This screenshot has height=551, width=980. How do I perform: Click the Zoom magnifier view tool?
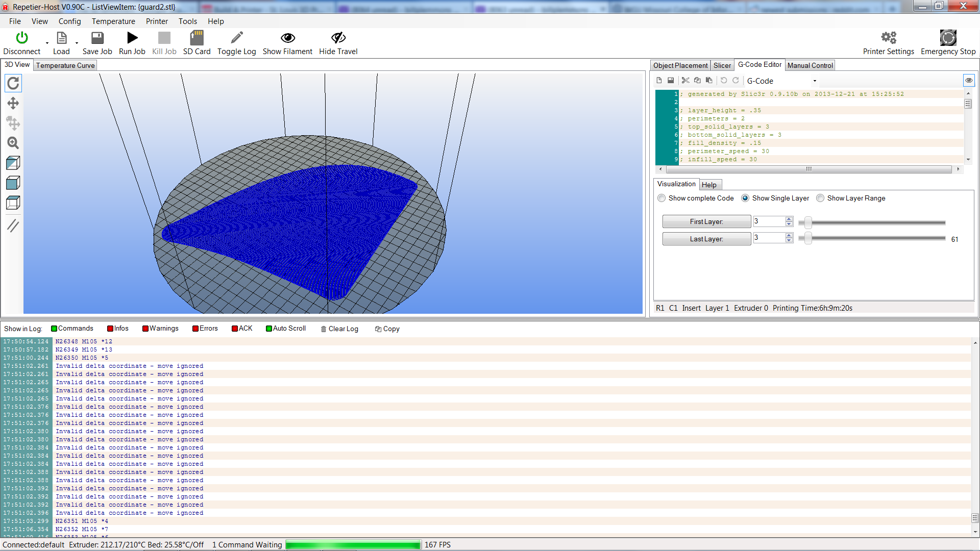coord(13,143)
